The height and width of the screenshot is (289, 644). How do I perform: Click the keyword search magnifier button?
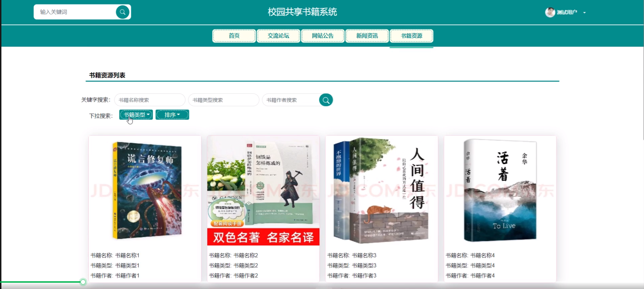pyautogui.click(x=326, y=100)
